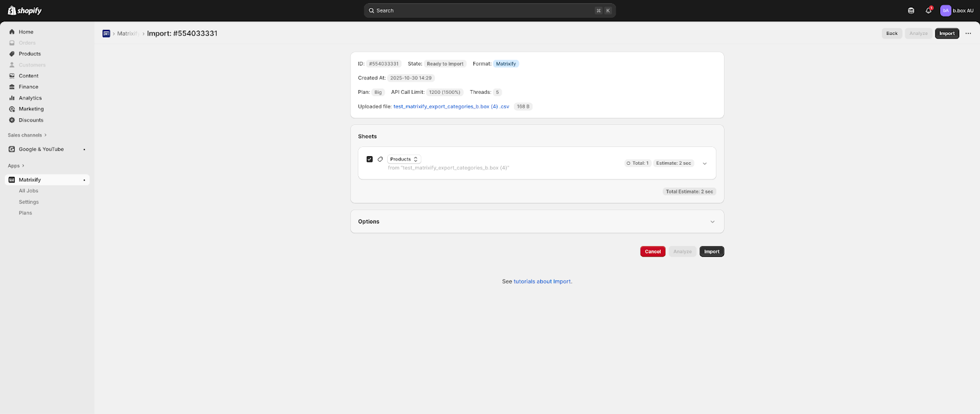The width and height of the screenshot is (980, 414).
Task: Expand the Options section
Action: click(x=712, y=222)
